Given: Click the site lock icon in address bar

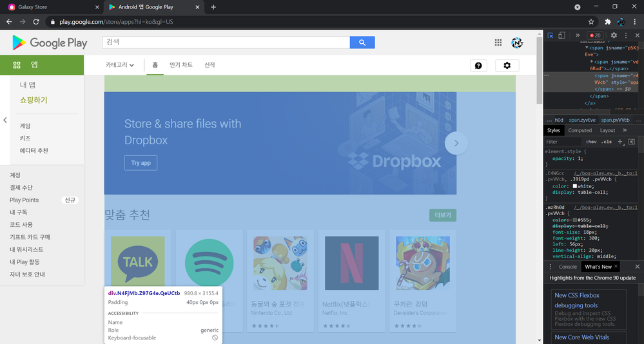Looking at the screenshot, I should tap(53, 22).
